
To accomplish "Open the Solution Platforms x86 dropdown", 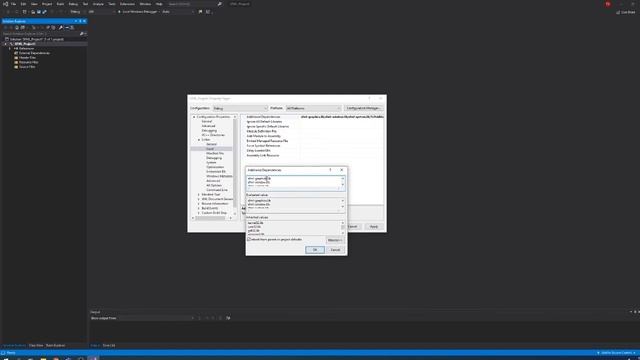I will pyautogui.click(x=101, y=12).
